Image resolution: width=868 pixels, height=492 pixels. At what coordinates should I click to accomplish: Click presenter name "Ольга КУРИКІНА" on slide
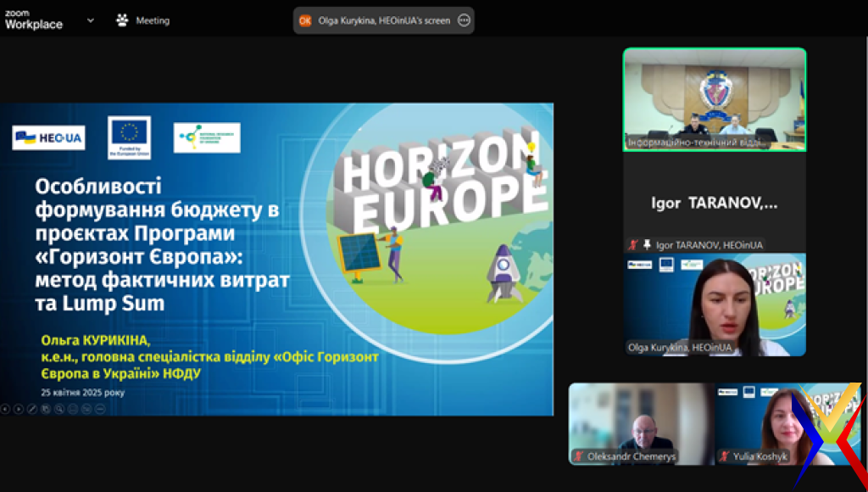tap(95, 340)
